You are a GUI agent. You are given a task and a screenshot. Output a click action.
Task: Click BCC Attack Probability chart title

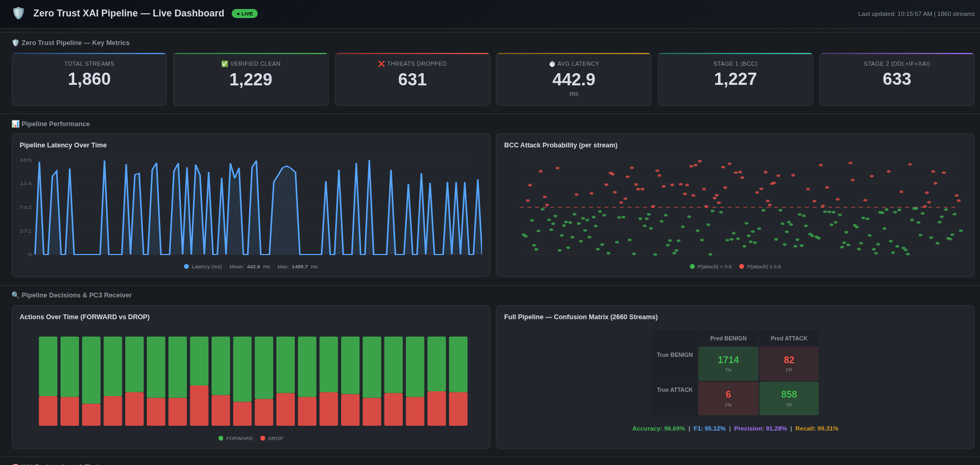point(561,145)
